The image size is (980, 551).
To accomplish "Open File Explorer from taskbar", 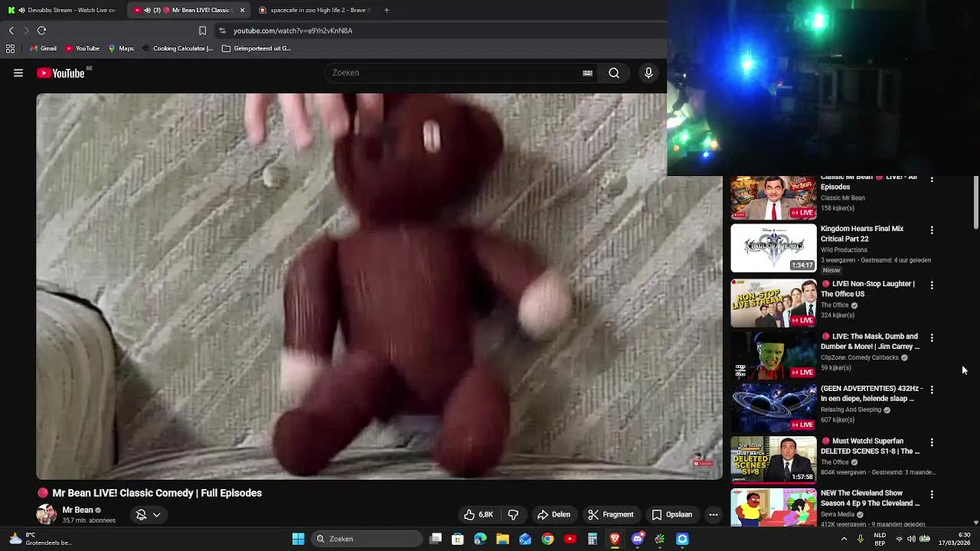I will [x=502, y=539].
